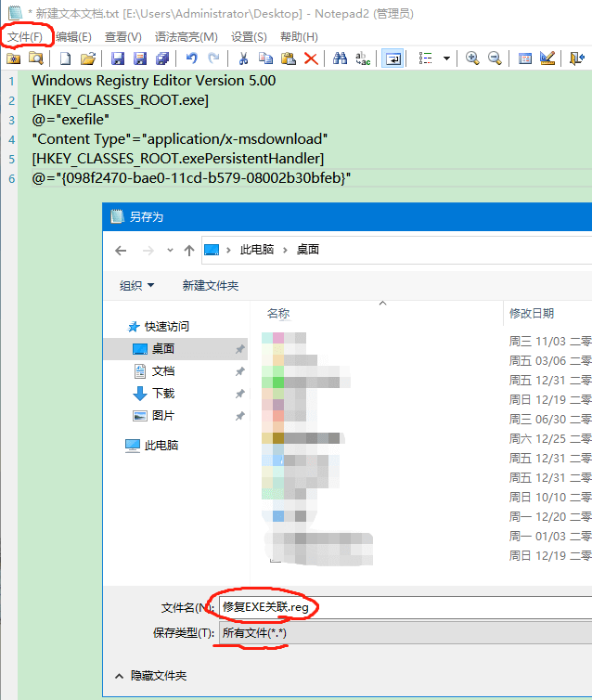Open the recent locations dropdown arrow

(x=170, y=251)
